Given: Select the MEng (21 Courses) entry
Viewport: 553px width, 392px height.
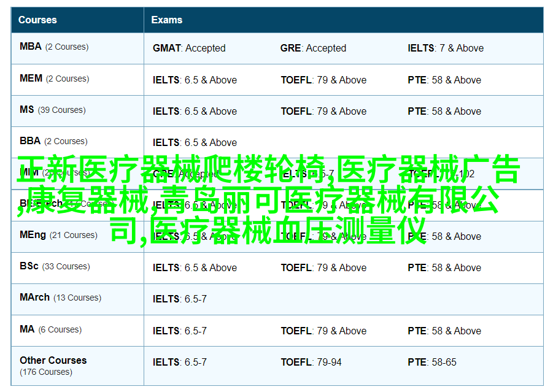Looking at the screenshot, I should [58, 235].
